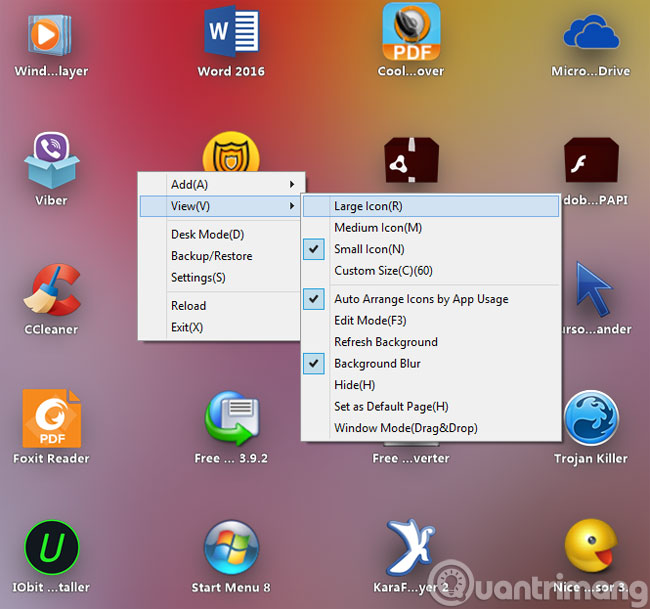
Task: Launch the CCleaner icon
Action: click(x=51, y=289)
